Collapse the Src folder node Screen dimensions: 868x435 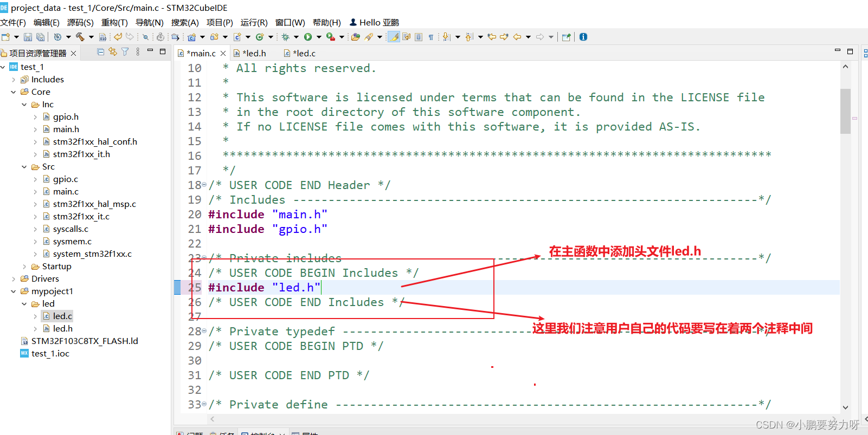pyautogui.click(x=24, y=167)
